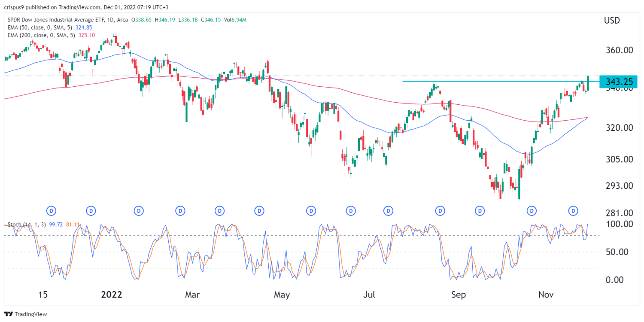Viewport: 644px width, 322px height.
Task: Click the 343.25 price label on the scale
Action: click(x=619, y=82)
